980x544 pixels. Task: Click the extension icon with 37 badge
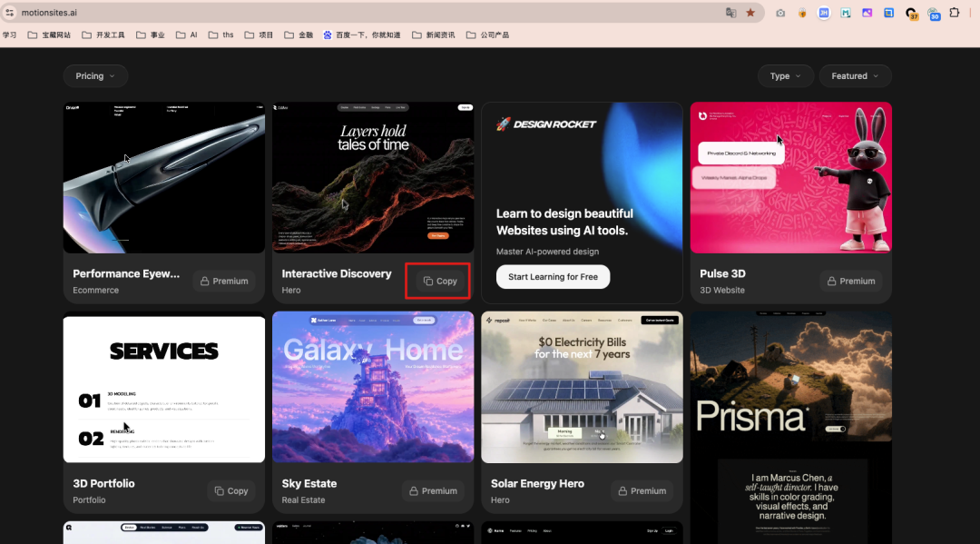pyautogui.click(x=911, y=13)
